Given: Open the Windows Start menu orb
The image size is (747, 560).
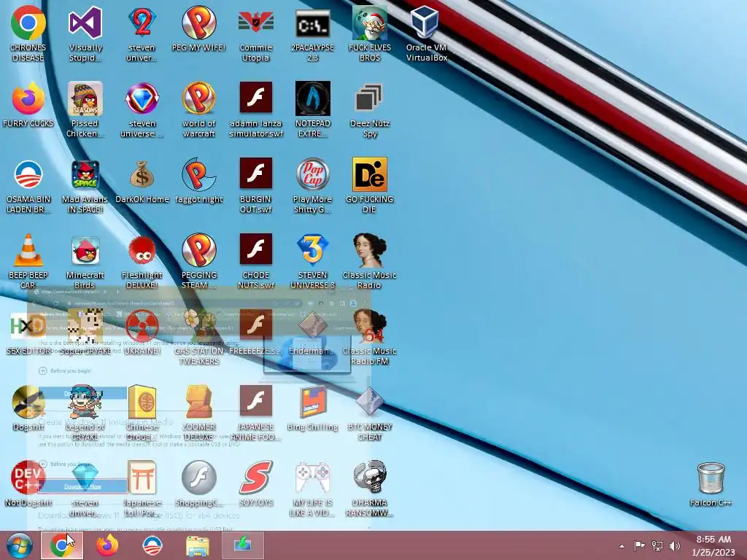Looking at the screenshot, I should [19, 545].
